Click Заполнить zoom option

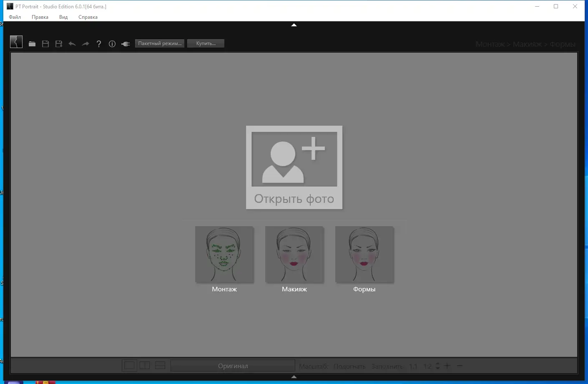(x=387, y=366)
